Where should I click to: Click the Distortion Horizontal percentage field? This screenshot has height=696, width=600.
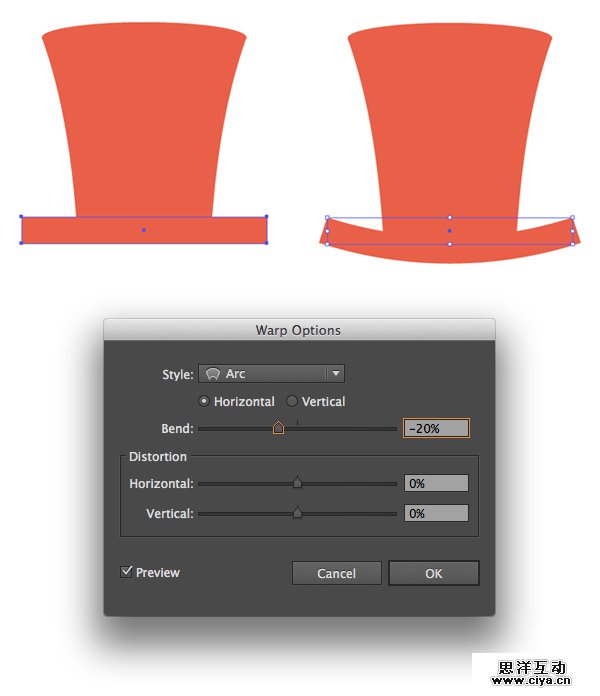pyautogui.click(x=436, y=483)
